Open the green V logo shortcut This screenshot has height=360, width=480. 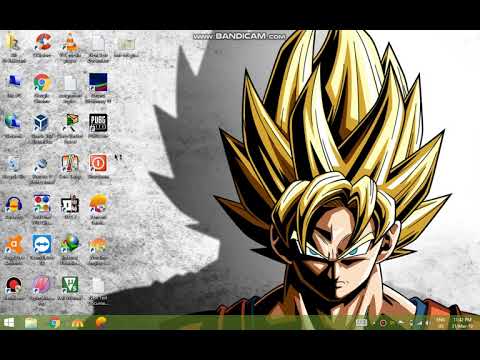pos(70,289)
